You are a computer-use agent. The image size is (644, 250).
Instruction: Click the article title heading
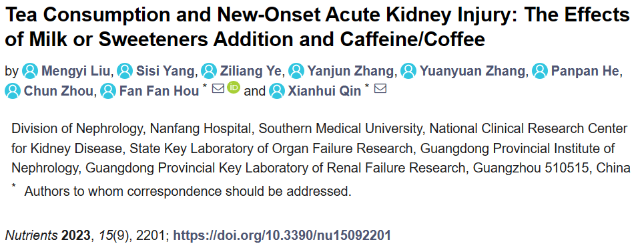(317, 27)
